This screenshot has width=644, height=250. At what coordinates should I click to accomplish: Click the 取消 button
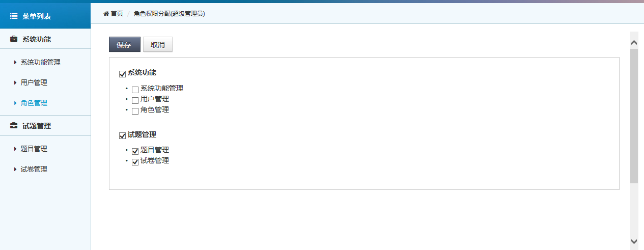158,45
